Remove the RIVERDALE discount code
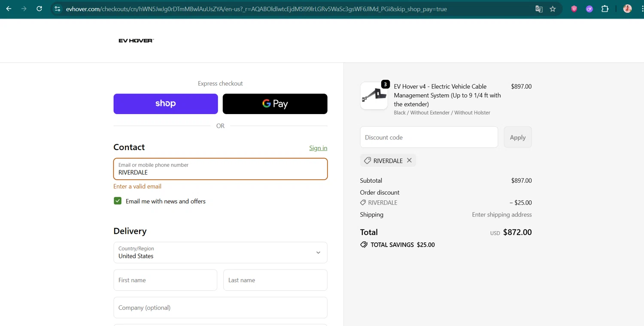The width and height of the screenshot is (644, 326). point(409,160)
